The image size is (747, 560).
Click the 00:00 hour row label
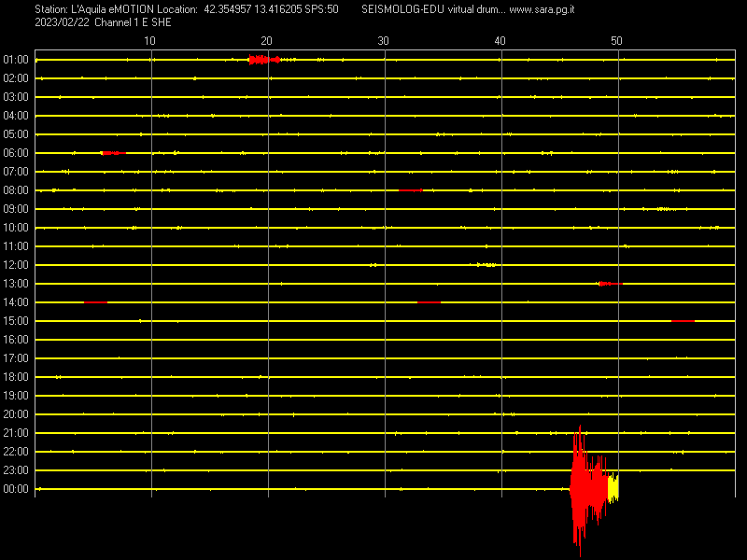click(x=16, y=489)
